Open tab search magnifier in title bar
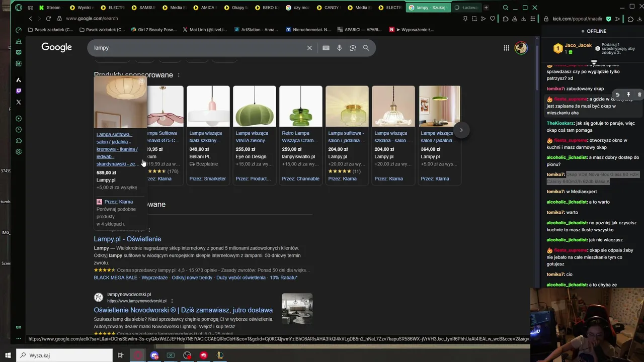This screenshot has height=362, width=644. point(505,8)
